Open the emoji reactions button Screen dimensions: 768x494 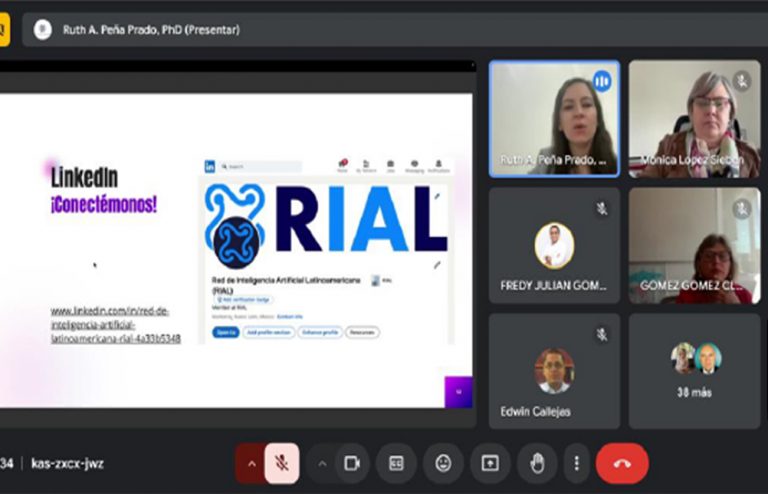(x=443, y=463)
